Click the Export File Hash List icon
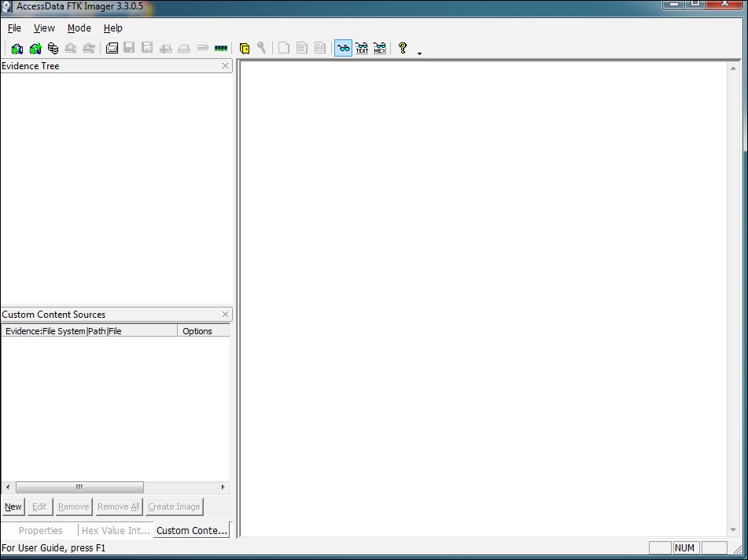This screenshot has width=748, height=560. (301, 48)
